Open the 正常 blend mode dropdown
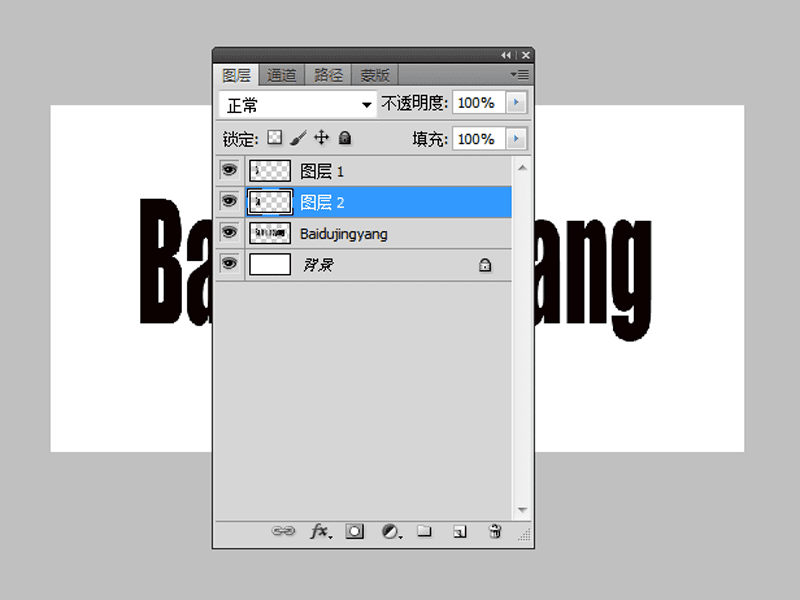This screenshot has height=600, width=800. click(x=297, y=105)
